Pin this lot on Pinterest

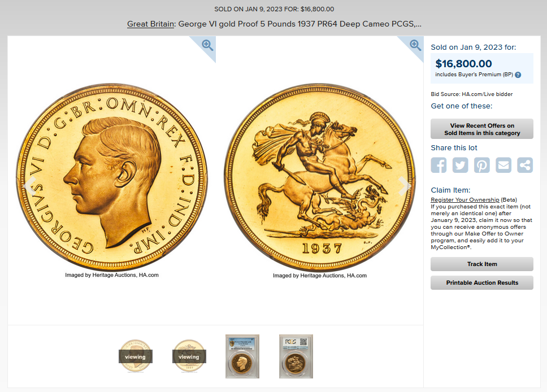[x=482, y=165]
